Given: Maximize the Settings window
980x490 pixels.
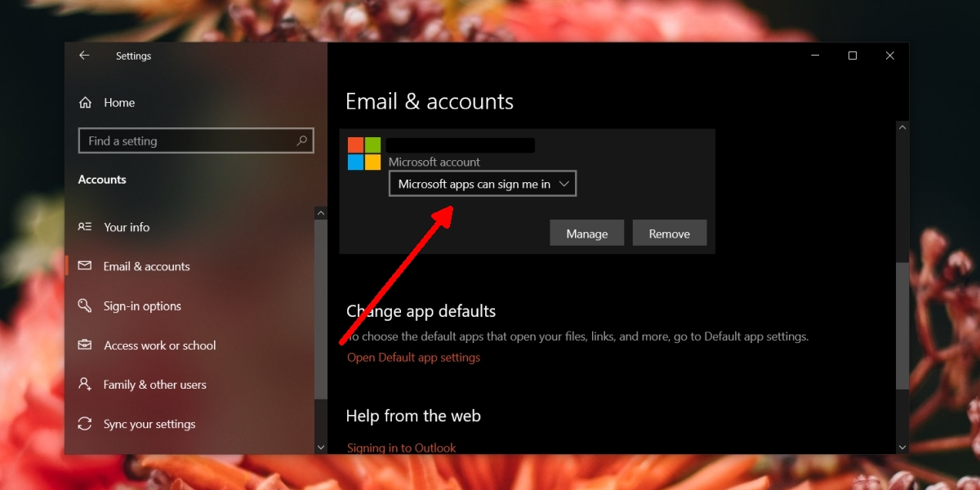Looking at the screenshot, I should (853, 56).
